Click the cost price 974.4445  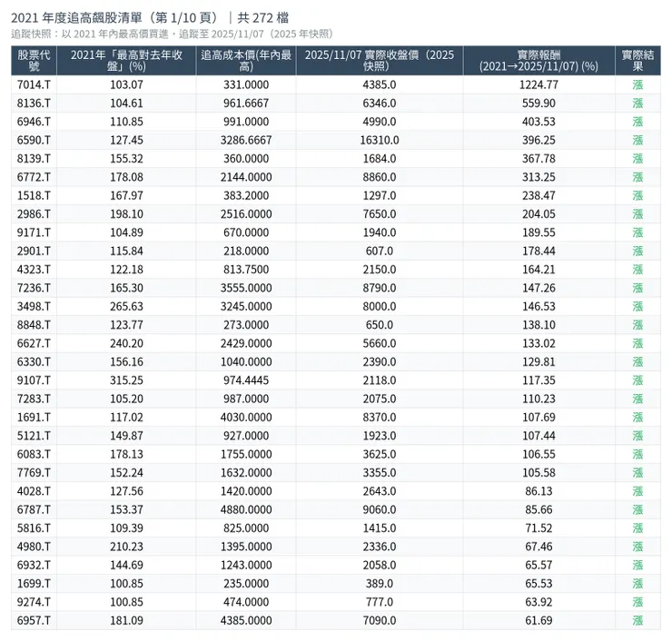[246, 380]
